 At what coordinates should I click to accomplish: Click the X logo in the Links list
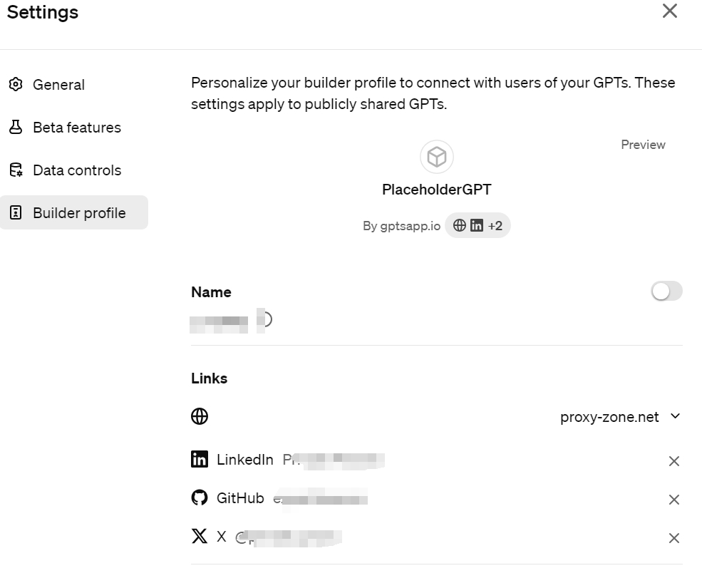(200, 536)
